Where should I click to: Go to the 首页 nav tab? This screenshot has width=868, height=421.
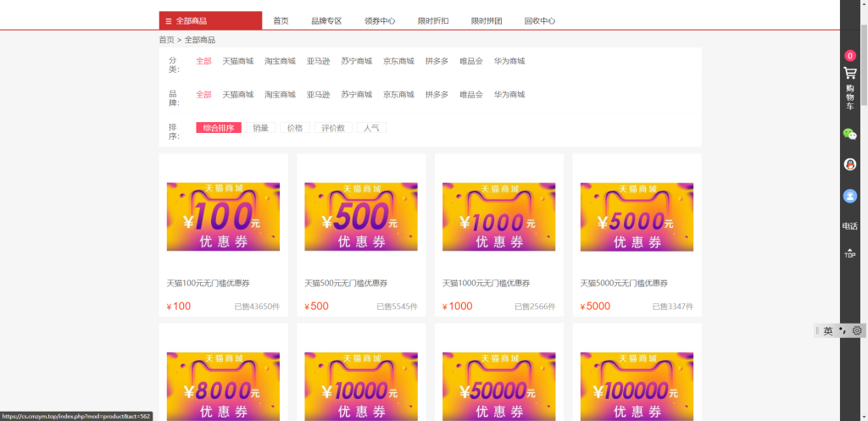[x=281, y=21]
